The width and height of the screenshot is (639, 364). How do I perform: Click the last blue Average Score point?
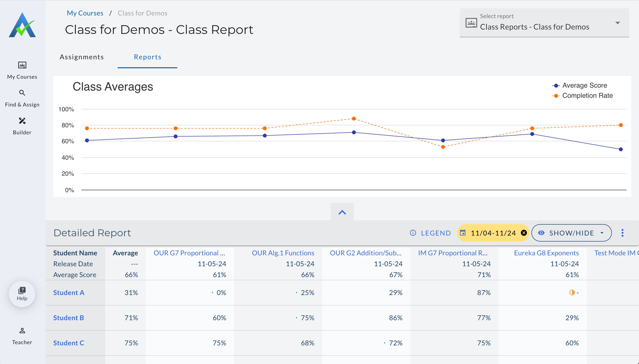coord(621,149)
